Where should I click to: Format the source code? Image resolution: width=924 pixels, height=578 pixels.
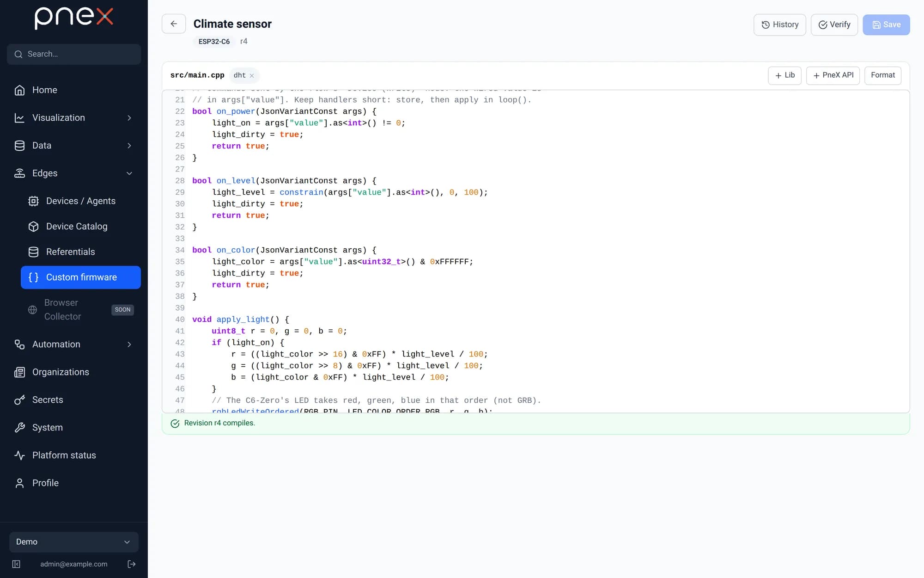[x=883, y=75]
